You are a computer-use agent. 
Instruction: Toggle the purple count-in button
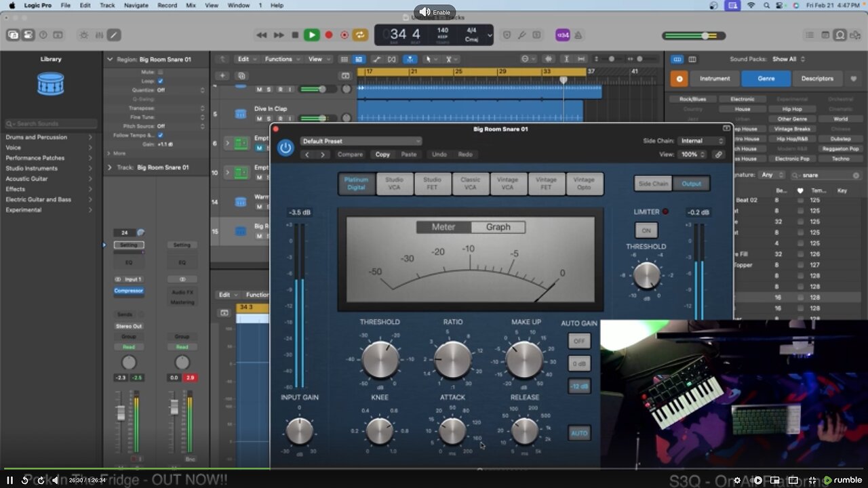tap(562, 35)
